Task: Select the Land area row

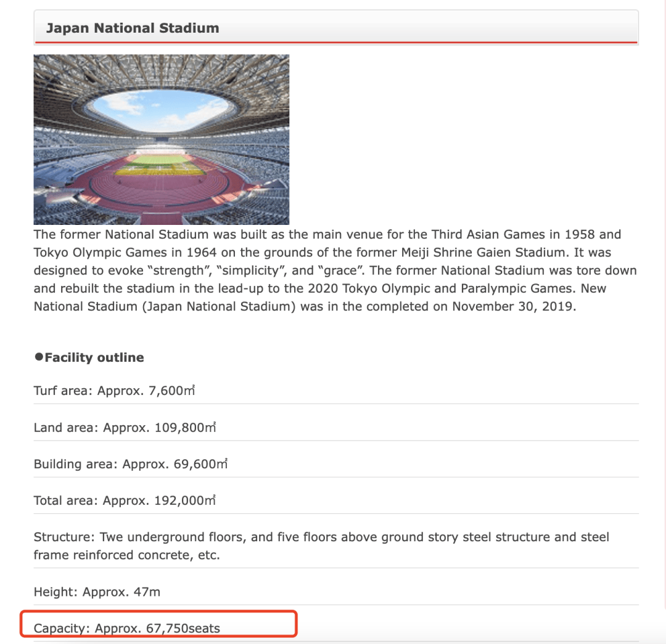Action: [x=125, y=427]
